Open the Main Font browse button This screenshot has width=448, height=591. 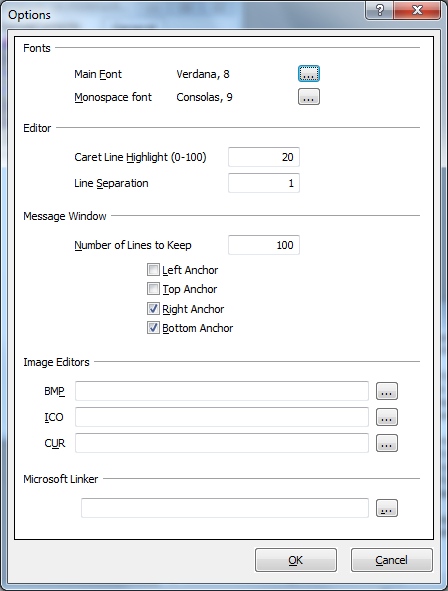(309, 73)
